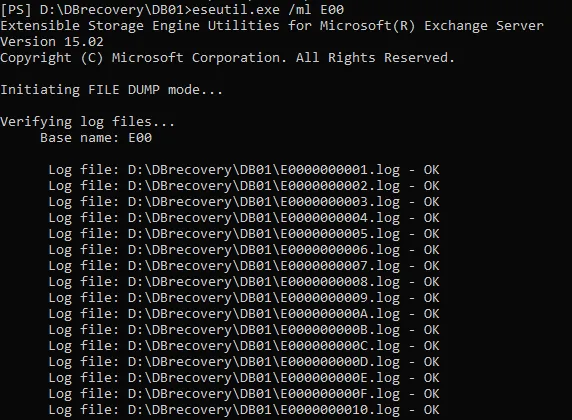Click the [PS] D:\DBrecovery\DB01 prompt

[96, 9]
